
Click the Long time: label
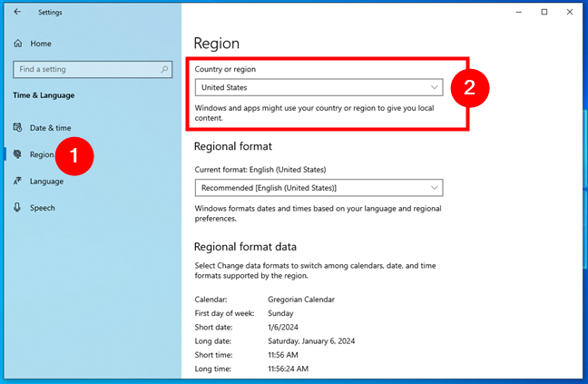click(212, 369)
